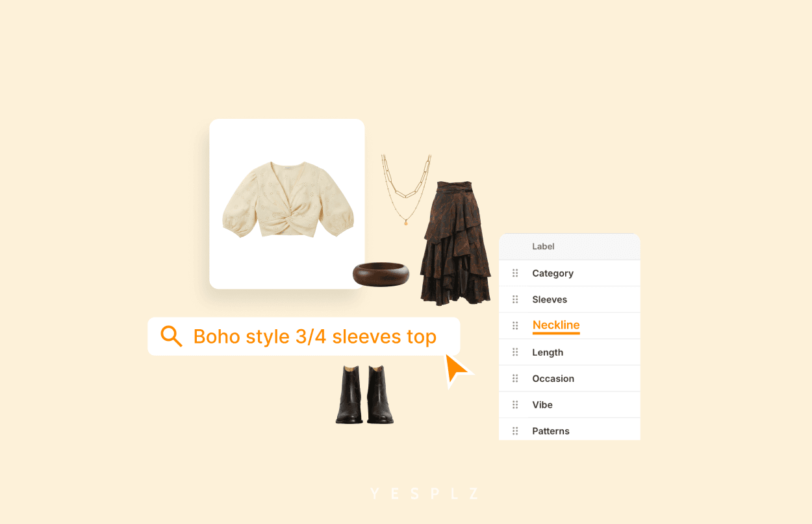Select the highlighted Neckline label
812x524 pixels.
(556, 325)
